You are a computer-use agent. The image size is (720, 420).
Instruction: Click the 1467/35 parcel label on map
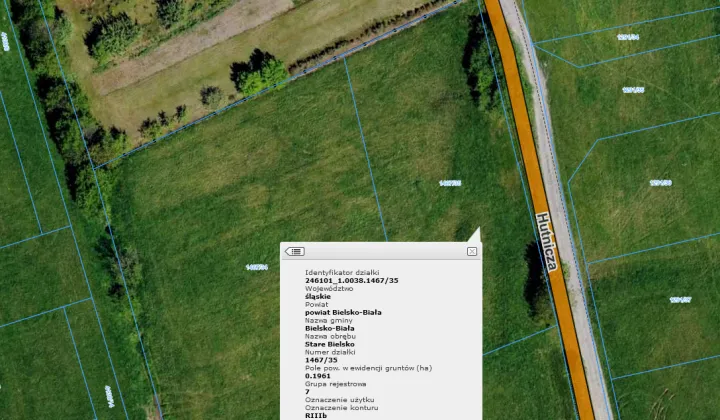tap(450, 183)
